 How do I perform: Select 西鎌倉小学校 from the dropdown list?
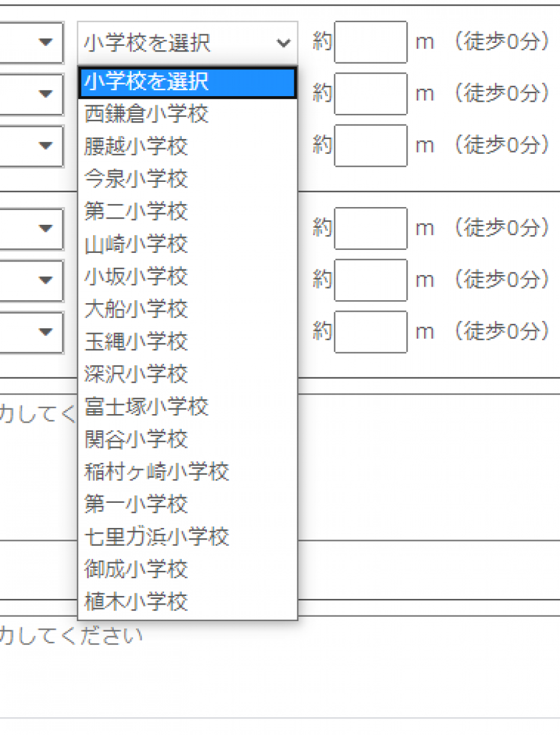pos(147,114)
